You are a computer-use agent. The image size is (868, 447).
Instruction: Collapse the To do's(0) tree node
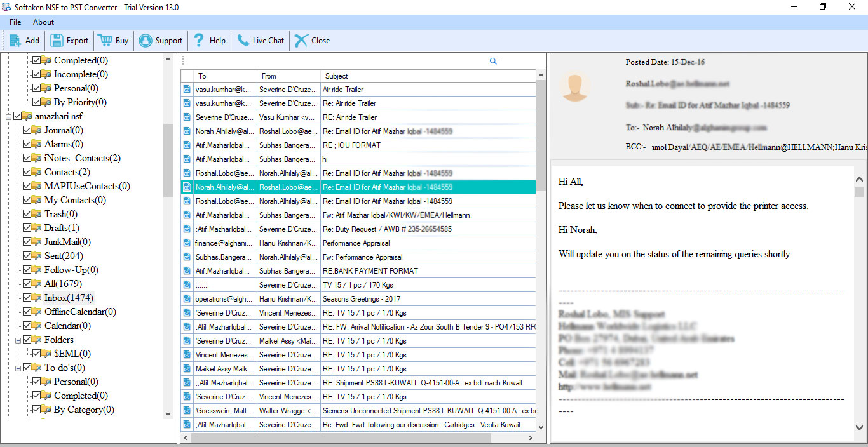18,368
